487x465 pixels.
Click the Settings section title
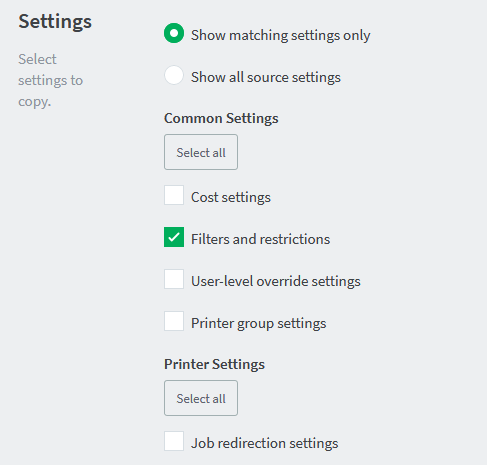[55, 22]
